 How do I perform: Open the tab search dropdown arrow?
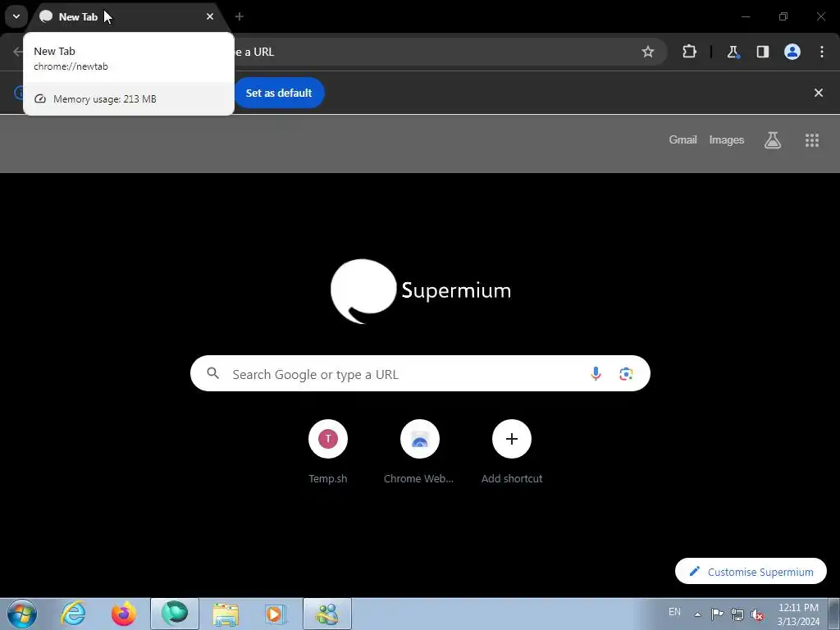pyautogui.click(x=16, y=16)
